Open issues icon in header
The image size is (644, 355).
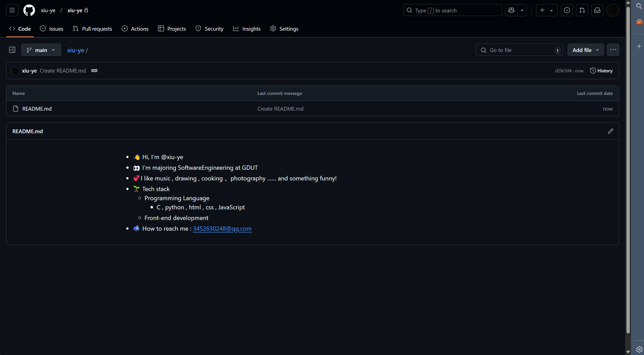(x=567, y=10)
